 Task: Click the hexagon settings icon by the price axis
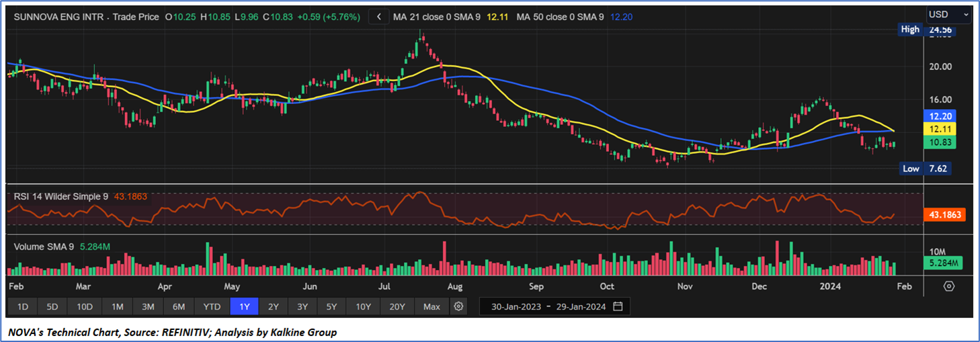948,286
